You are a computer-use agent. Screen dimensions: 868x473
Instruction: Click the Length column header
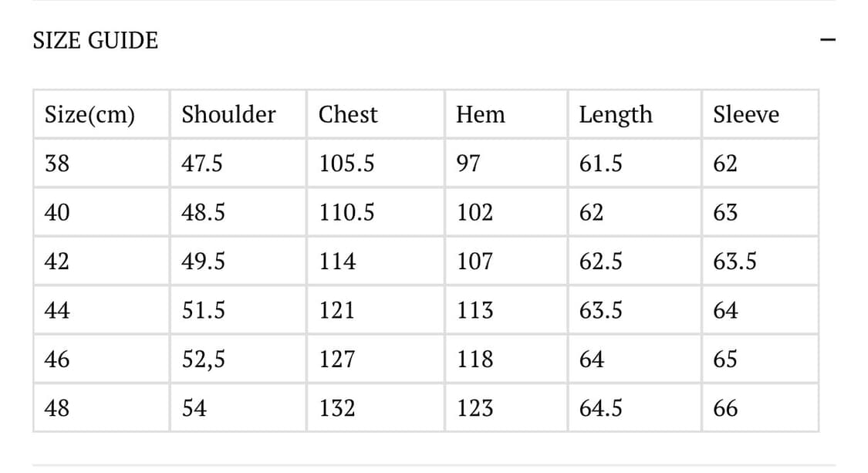pyautogui.click(x=616, y=115)
